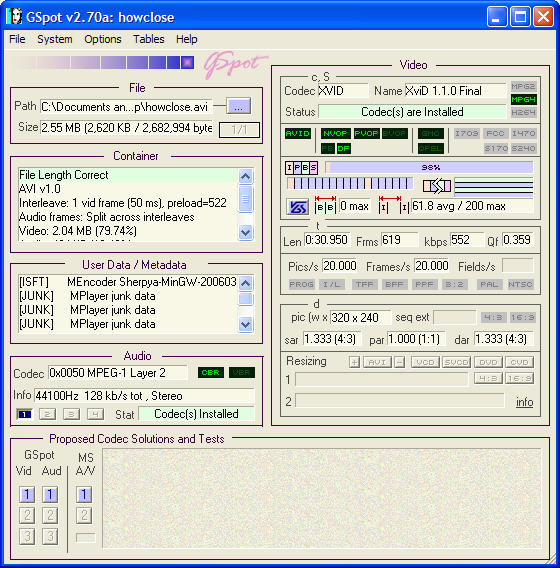Screen dimensions: 560x568
Task: Click the resizing plus button
Action: click(x=355, y=362)
